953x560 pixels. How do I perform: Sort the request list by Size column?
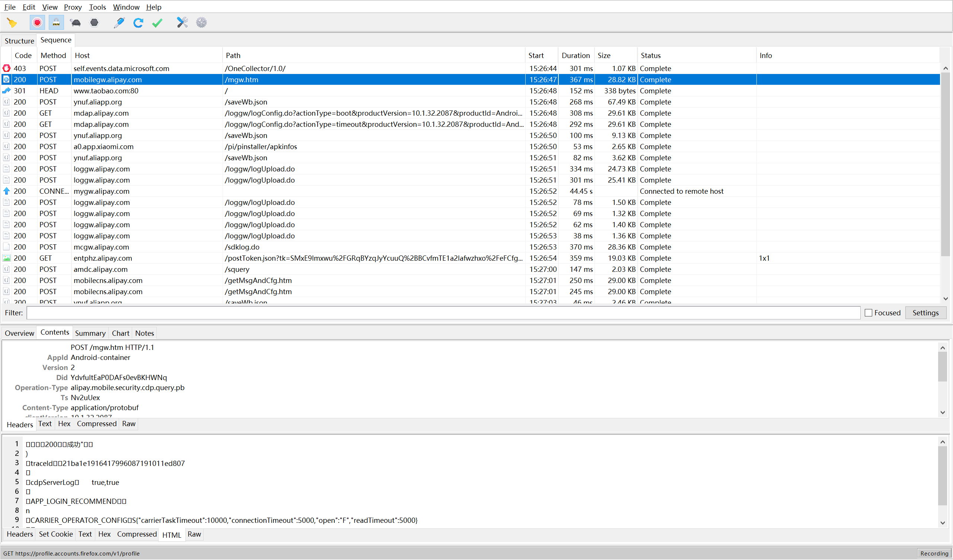point(604,55)
